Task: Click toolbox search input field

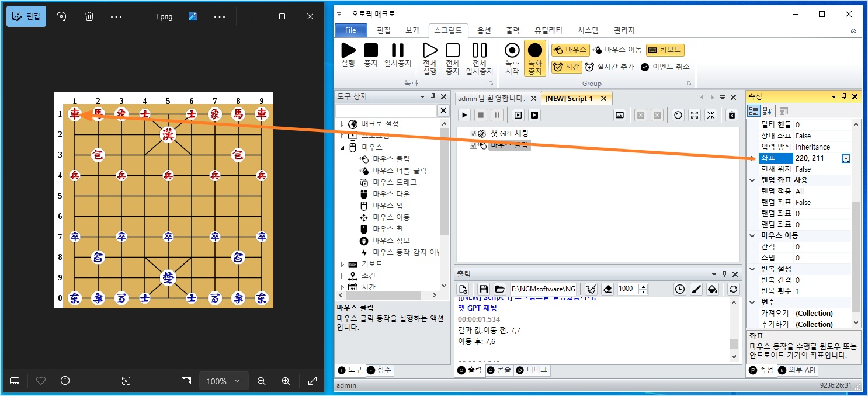Action: pos(386,110)
